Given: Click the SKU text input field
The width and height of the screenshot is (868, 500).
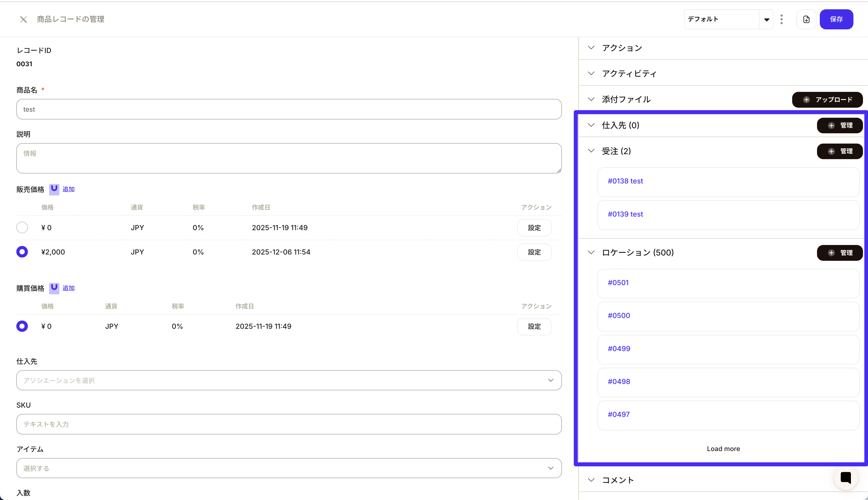Looking at the screenshot, I should [x=289, y=424].
